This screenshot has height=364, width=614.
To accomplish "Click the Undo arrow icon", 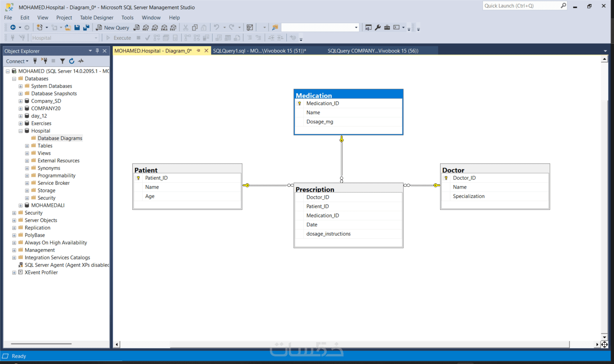I will [216, 28].
